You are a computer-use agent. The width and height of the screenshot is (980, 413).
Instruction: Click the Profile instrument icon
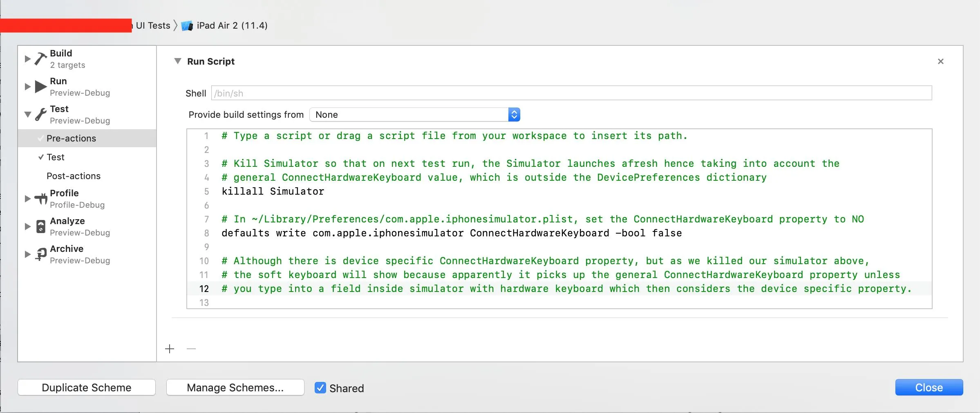[40, 199]
